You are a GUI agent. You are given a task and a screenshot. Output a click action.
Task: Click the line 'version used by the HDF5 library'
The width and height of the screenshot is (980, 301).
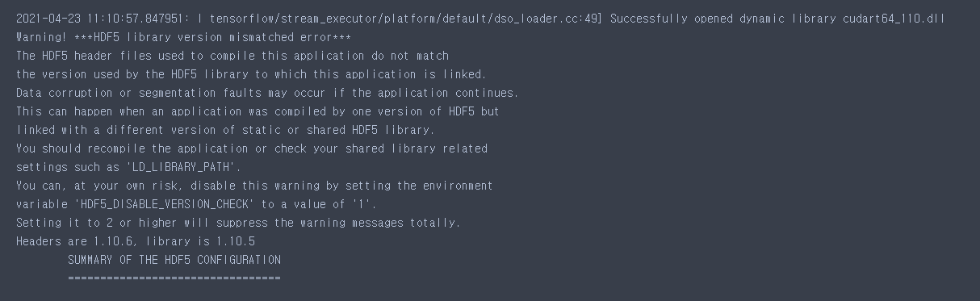(250, 74)
